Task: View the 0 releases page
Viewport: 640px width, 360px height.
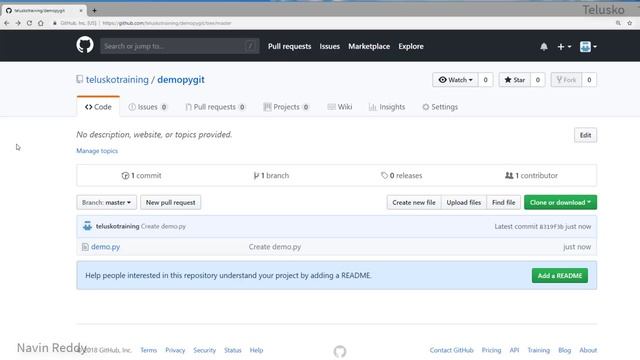Action: point(402,176)
